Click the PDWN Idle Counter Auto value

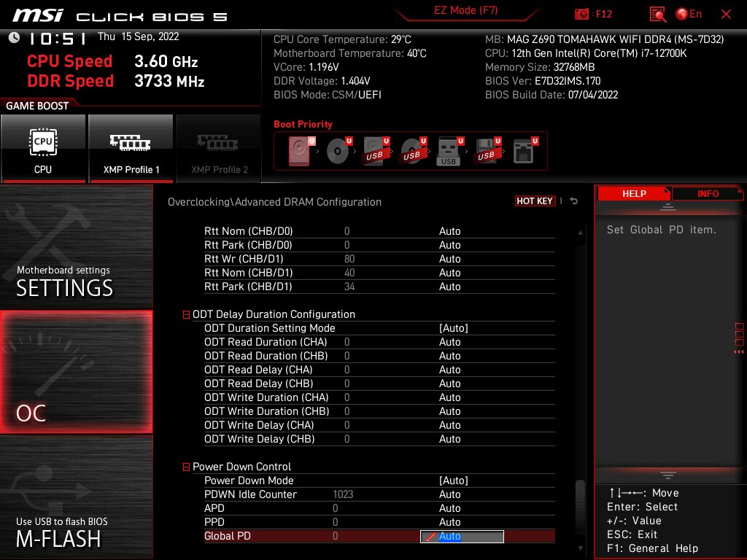(449, 494)
